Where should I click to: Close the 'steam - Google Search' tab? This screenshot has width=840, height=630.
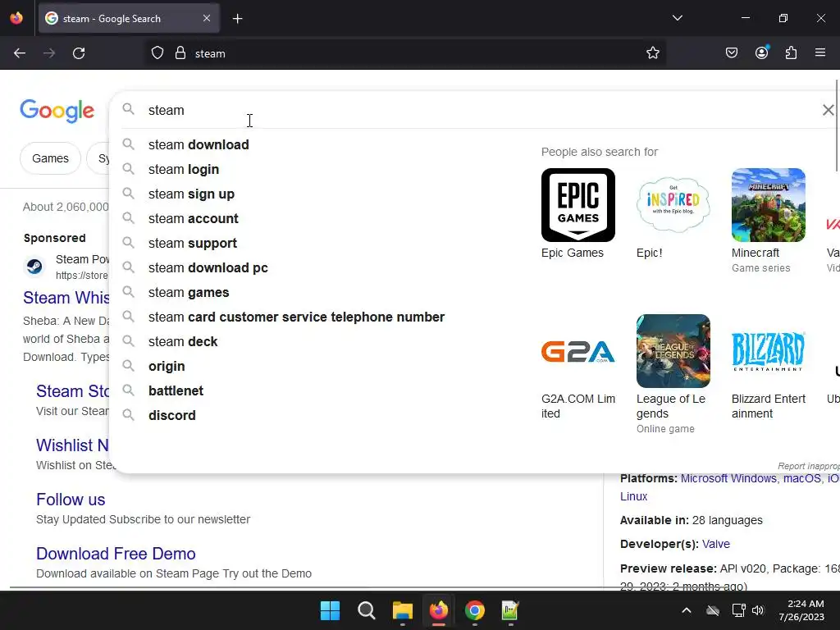click(x=207, y=18)
